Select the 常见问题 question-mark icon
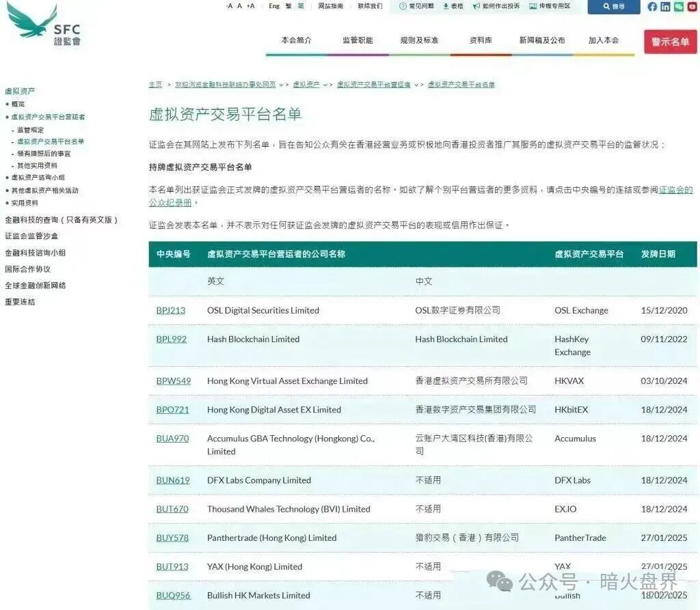The image size is (700, 610). pyautogui.click(x=401, y=7)
